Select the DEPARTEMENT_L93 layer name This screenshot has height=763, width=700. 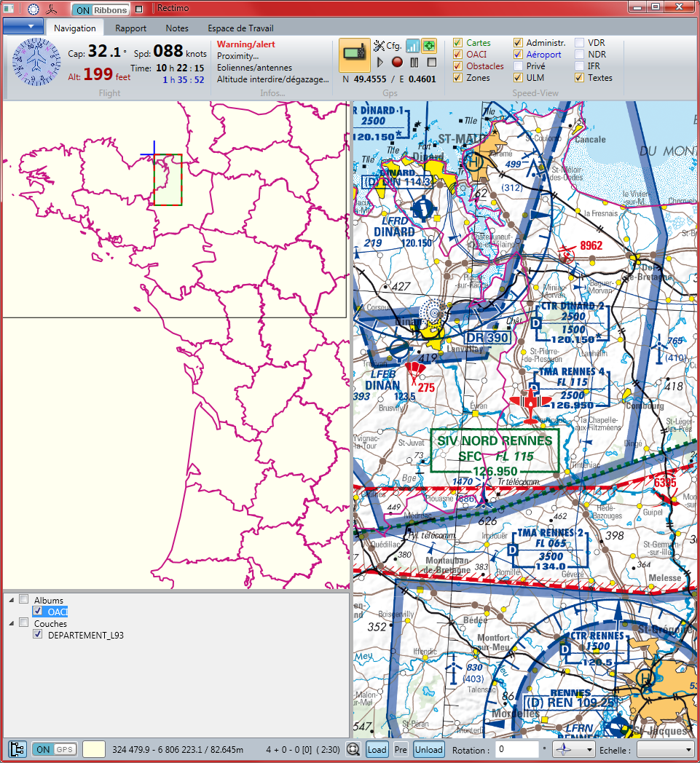click(x=86, y=635)
